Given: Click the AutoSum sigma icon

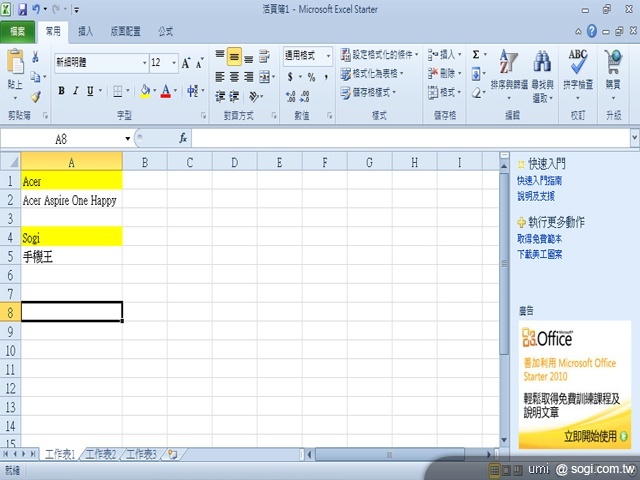Looking at the screenshot, I should 476,54.
